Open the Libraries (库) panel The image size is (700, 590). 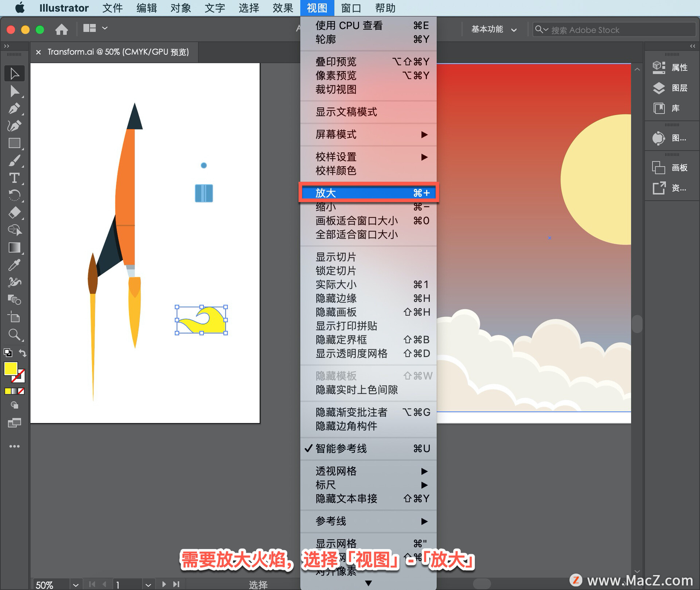666,108
